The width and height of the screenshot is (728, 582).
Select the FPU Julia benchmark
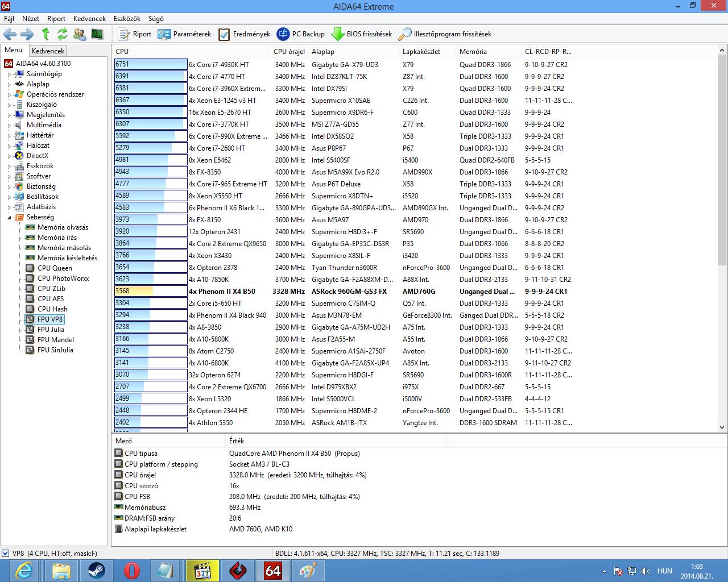51,330
